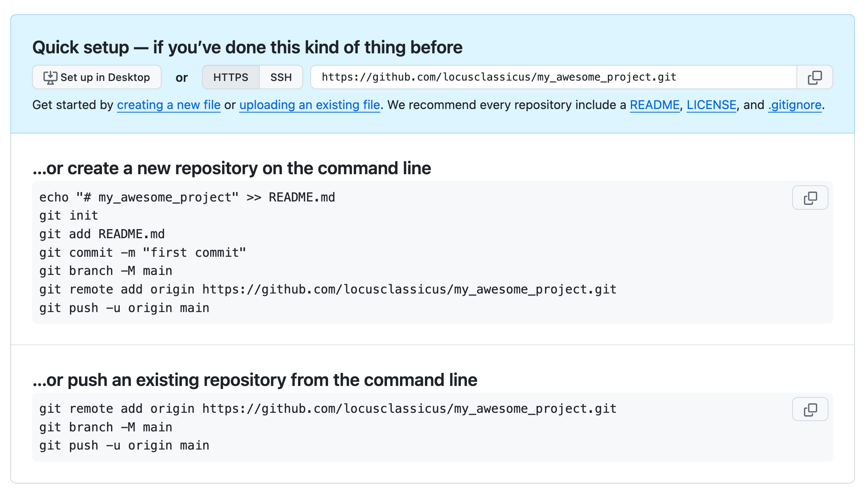868x493 pixels.
Task: Click the git commit first commit line
Action: click(x=143, y=253)
